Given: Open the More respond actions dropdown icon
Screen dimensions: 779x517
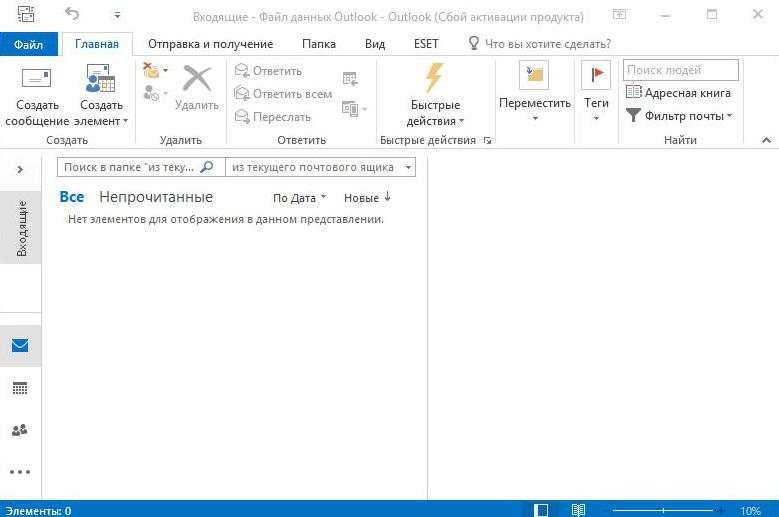Looking at the screenshot, I should [354, 109].
